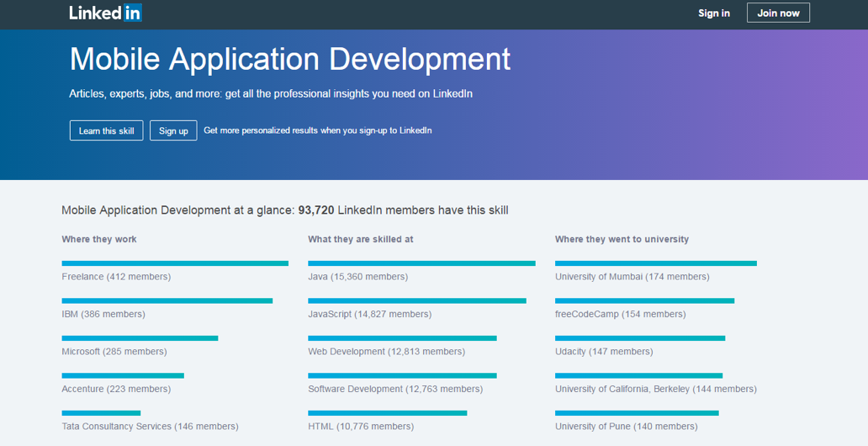Open Accenture (223 members) entry

(116, 389)
